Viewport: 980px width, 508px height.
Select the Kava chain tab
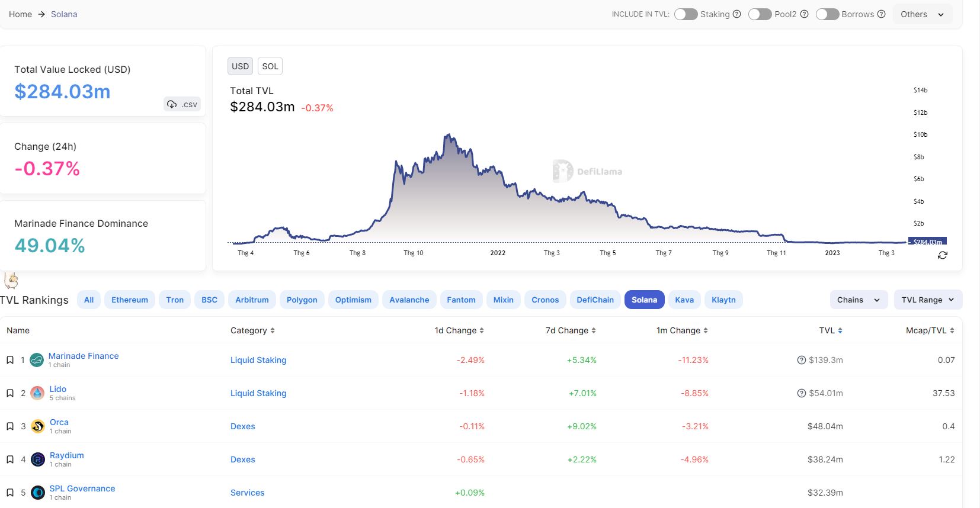click(684, 300)
